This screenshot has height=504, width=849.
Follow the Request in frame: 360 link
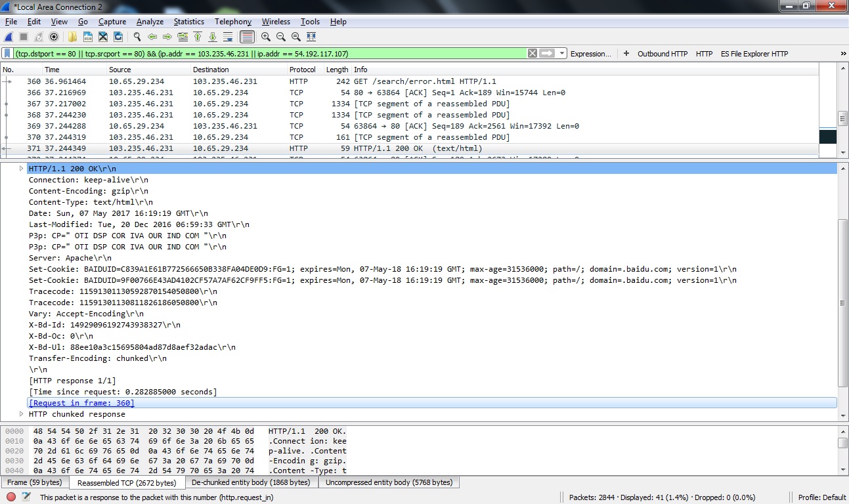[82, 403]
